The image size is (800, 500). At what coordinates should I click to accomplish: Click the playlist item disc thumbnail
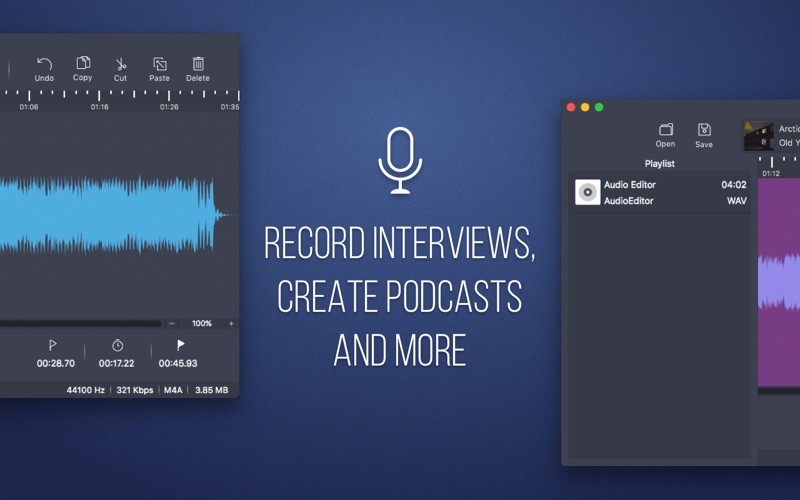[587, 192]
